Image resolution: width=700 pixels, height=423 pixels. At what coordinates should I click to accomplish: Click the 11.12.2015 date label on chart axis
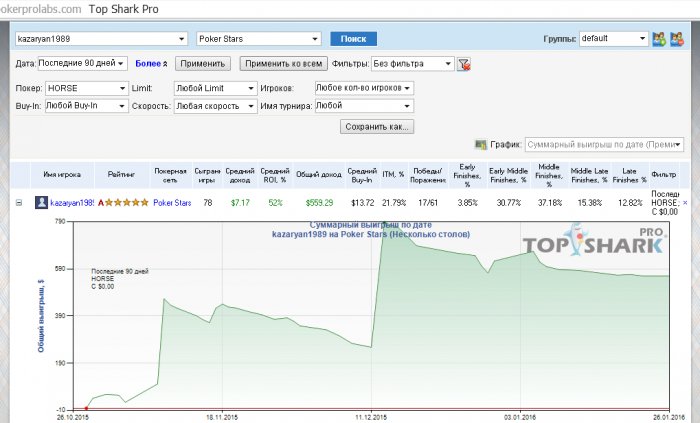click(371, 418)
